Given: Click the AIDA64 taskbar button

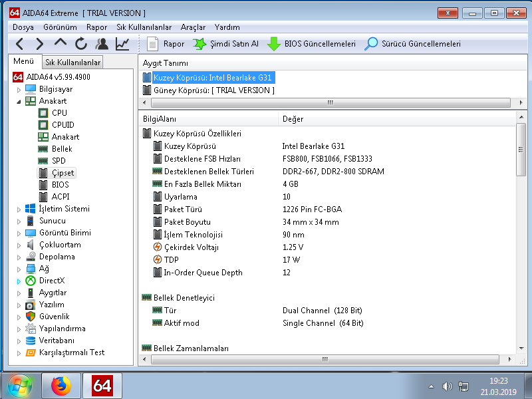Looking at the screenshot, I should tap(102, 386).
